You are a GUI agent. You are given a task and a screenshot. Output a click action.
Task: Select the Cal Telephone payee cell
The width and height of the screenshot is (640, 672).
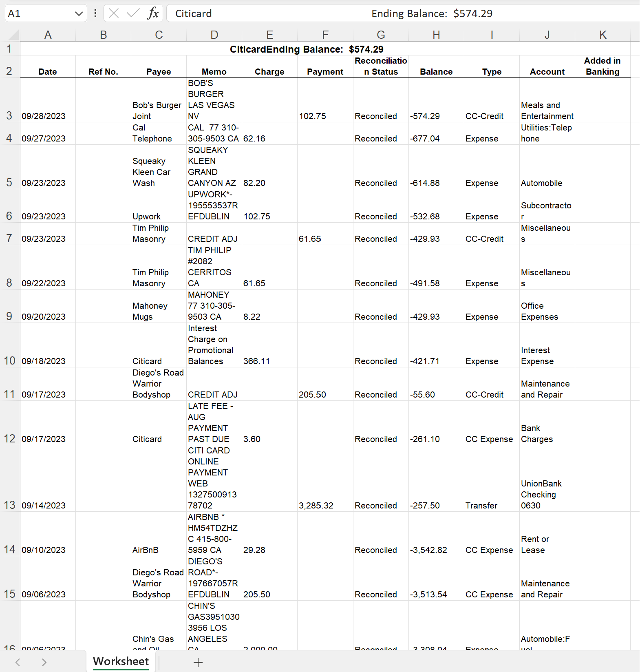[159, 133]
